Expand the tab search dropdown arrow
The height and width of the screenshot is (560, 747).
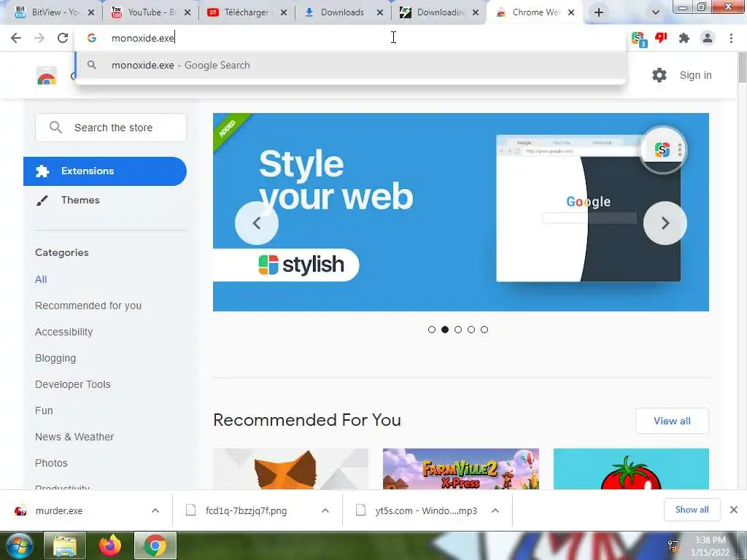[x=656, y=12]
